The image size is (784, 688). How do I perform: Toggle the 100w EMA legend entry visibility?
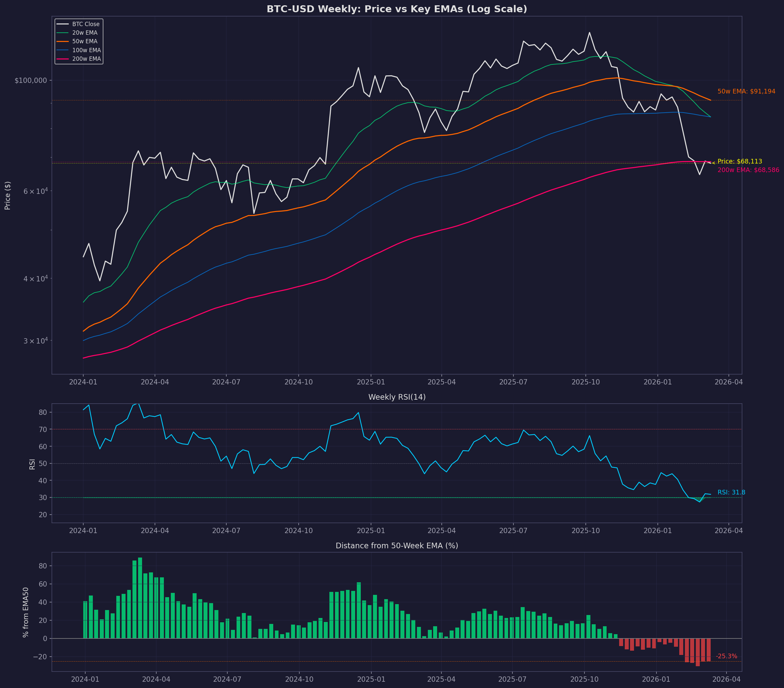87,50
